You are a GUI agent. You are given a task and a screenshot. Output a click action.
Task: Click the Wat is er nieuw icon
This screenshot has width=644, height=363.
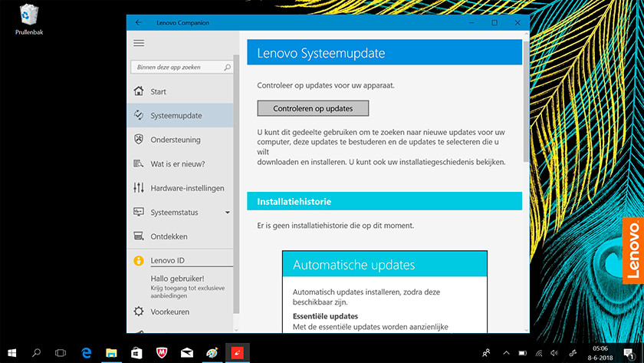click(139, 163)
